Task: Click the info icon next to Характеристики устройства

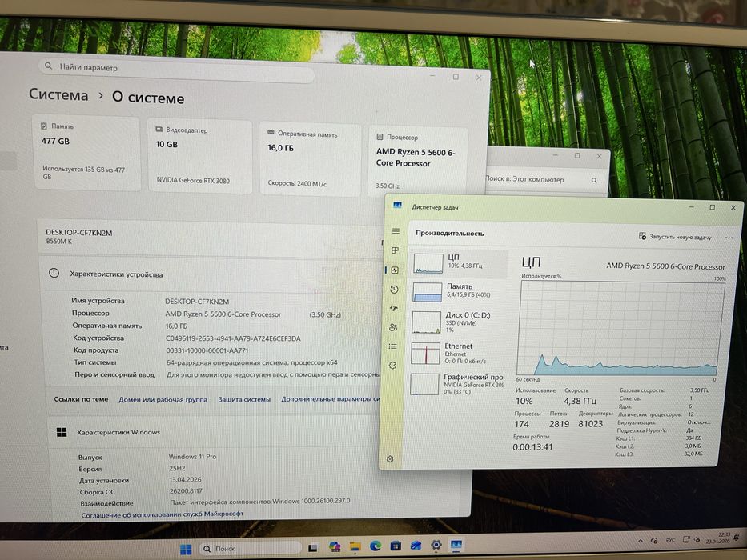Action: [x=54, y=274]
